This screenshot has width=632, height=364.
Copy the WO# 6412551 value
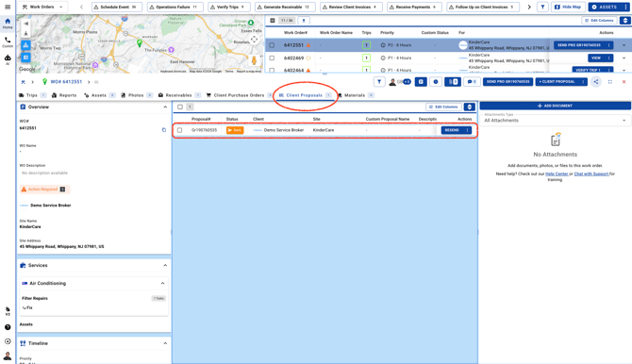pos(163,130)
